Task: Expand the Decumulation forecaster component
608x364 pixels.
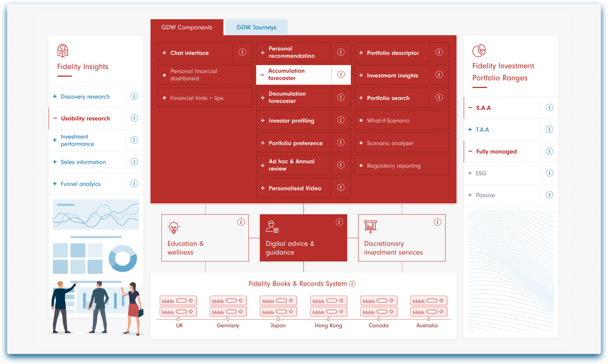Action: (x=263, y=98)
